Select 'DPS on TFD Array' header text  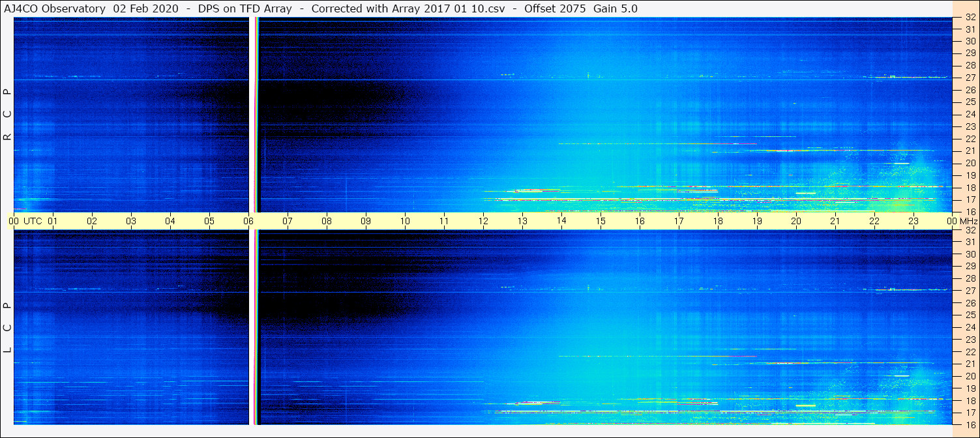(x=245, y=8)
